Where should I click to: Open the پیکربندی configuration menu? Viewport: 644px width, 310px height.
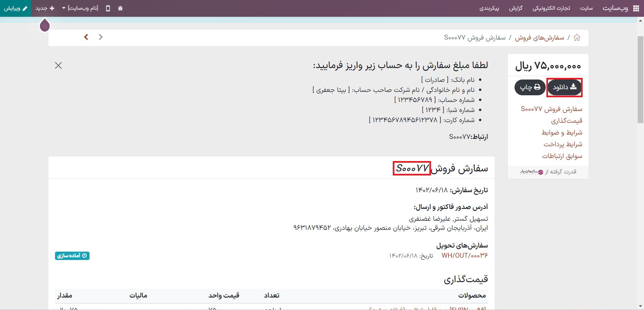(x=489, y=8)
